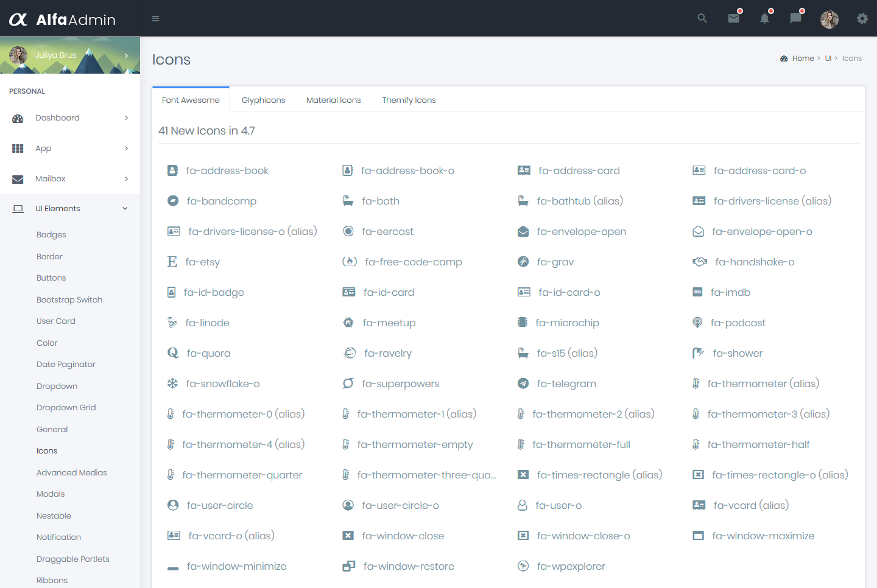
Task: Open the mail envelope notifications
Action: pyautogui.click(x=734, y=19)
